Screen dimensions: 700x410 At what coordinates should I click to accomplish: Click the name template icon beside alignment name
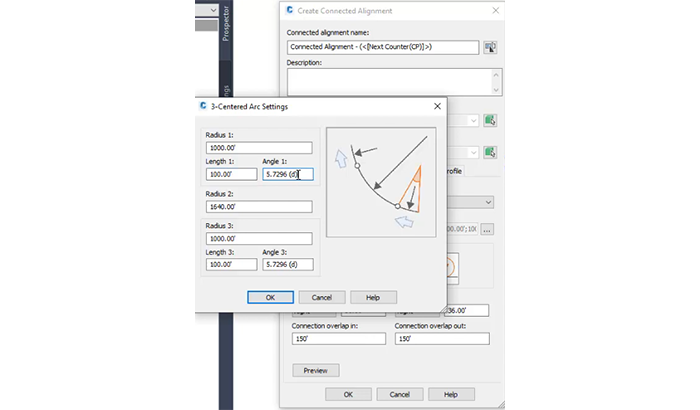pyautogui.click(x=490, y=47)
